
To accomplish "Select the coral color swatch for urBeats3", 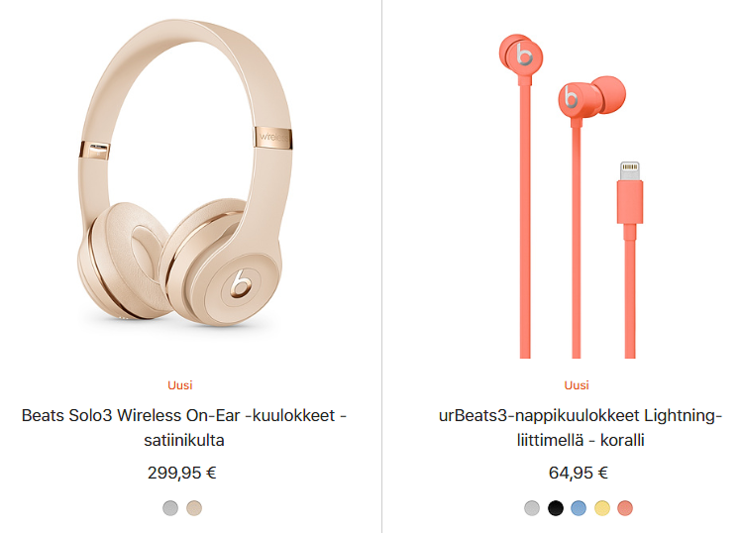I will coord(625,508).
